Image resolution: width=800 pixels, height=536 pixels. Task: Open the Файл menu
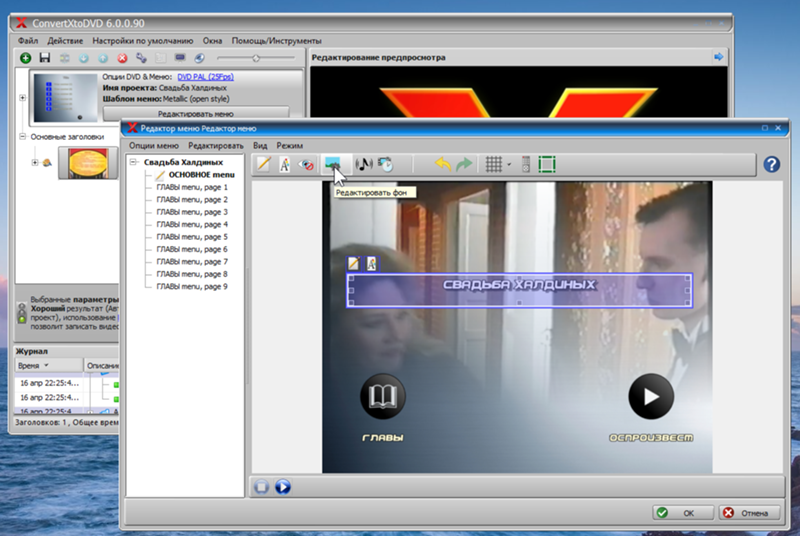(28, 41)
